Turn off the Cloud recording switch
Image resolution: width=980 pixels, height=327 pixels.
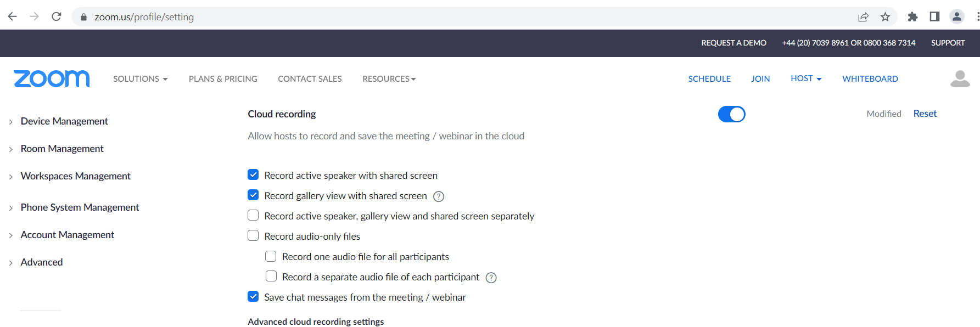(x=731, y=114)
